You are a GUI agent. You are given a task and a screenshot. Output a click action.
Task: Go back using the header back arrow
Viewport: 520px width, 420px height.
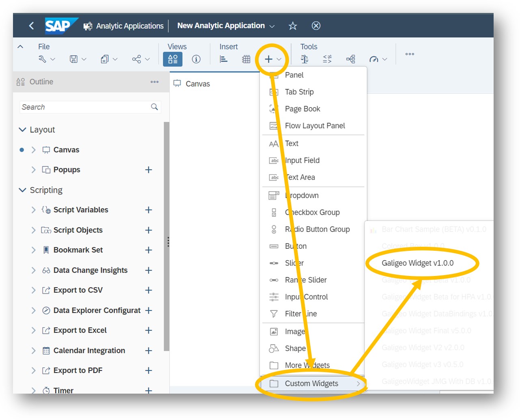point(31,26)
